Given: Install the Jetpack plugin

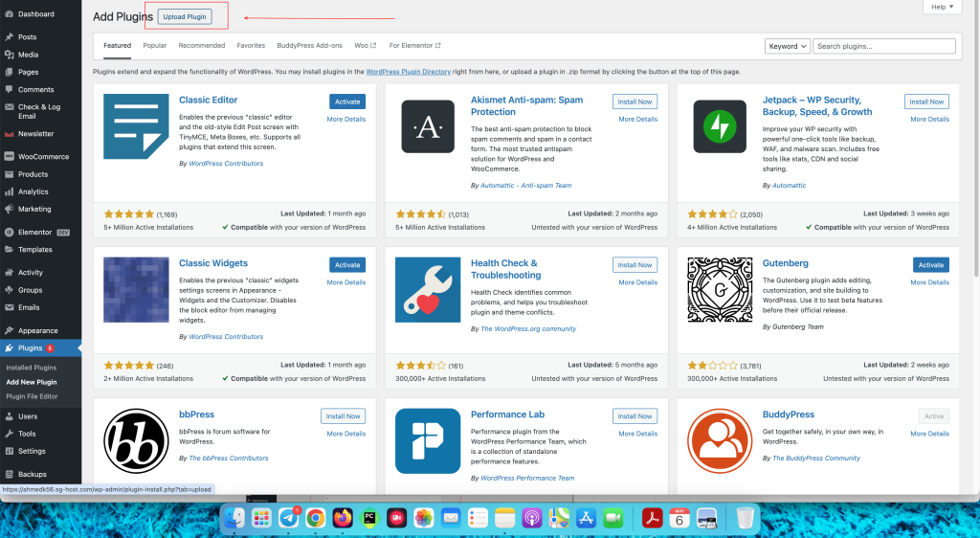Looking at the screenshot, I should [926, 101].
